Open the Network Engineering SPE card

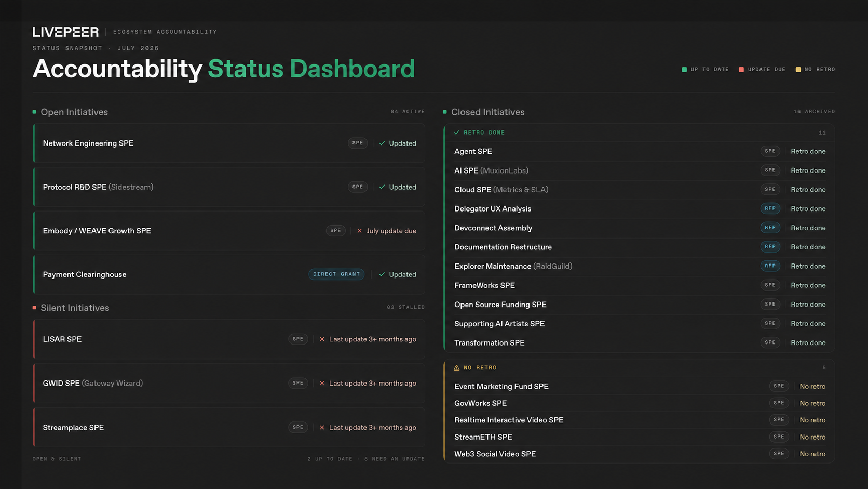229,143
